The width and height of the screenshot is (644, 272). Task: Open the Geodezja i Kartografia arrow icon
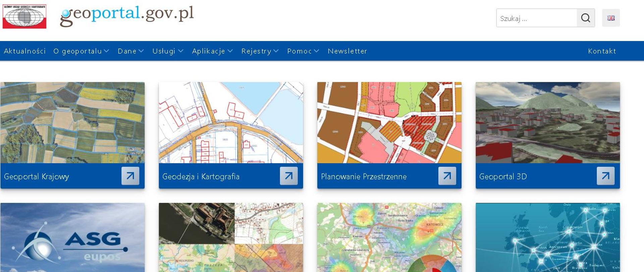(289, 176)
